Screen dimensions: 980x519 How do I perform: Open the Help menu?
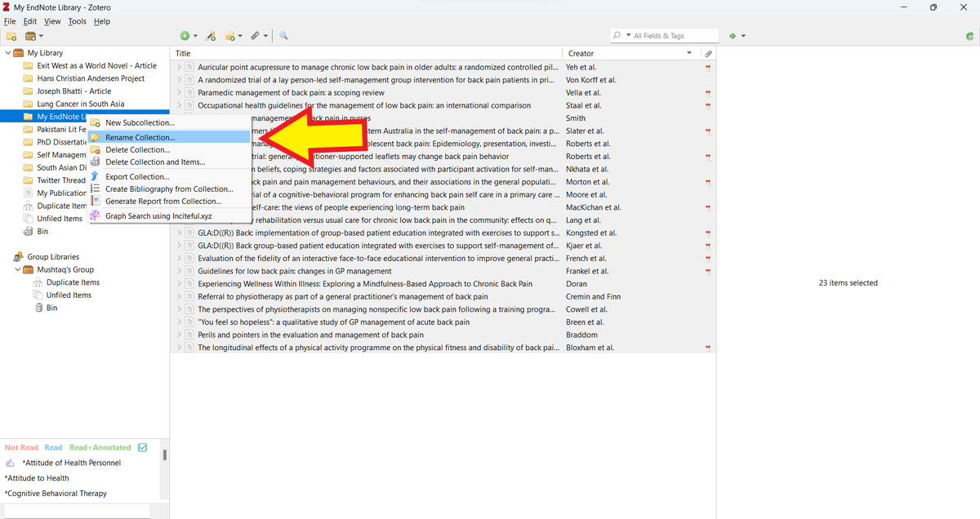[x=102, y=21]
